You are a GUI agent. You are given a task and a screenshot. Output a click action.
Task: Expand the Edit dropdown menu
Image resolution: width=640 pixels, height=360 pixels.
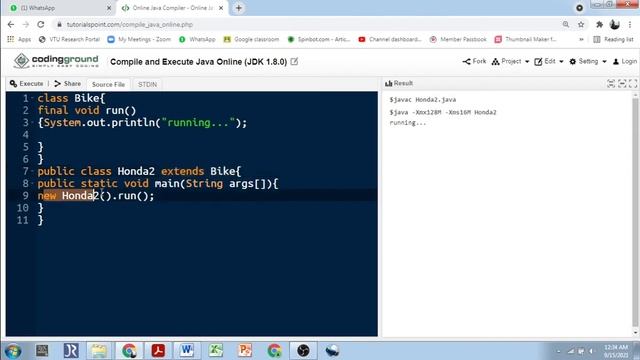pos(549,61)
